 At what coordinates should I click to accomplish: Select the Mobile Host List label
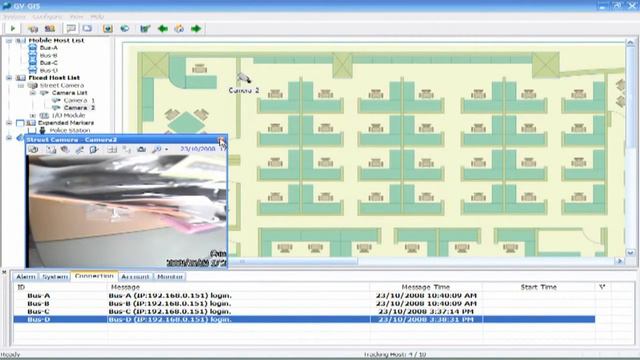coord(56,40)
